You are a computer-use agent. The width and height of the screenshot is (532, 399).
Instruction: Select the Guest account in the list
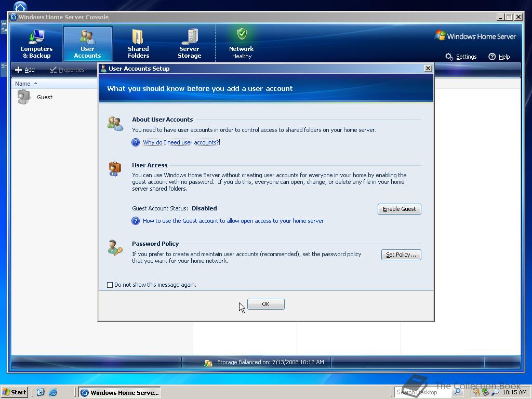(45, 97)
